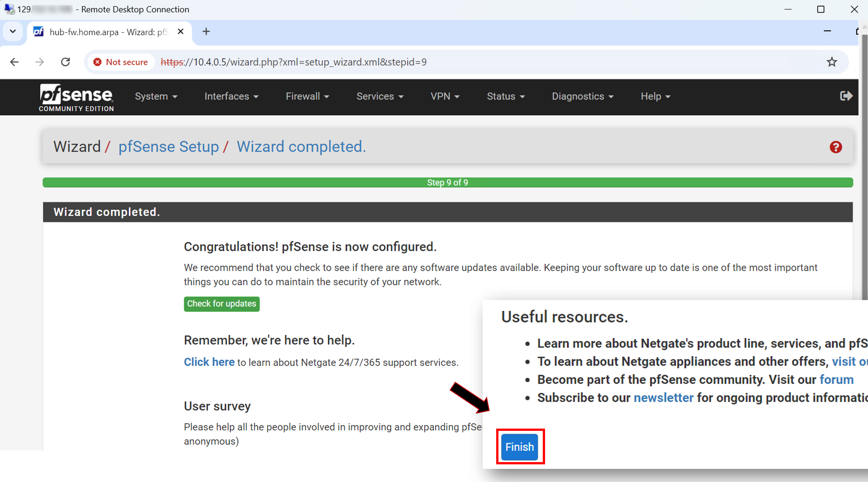Click the pfSense Community Edition logo
This screenshot has height=482, width=868.
click(x=76, y=97)
